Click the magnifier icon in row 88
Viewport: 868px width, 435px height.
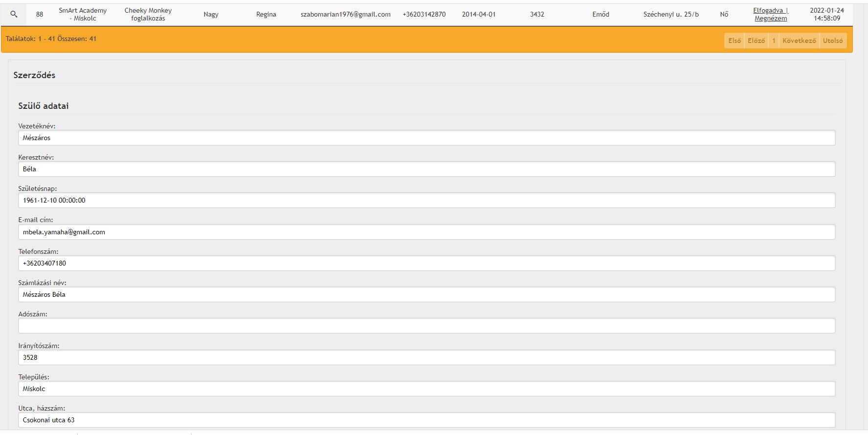point(14,14)
